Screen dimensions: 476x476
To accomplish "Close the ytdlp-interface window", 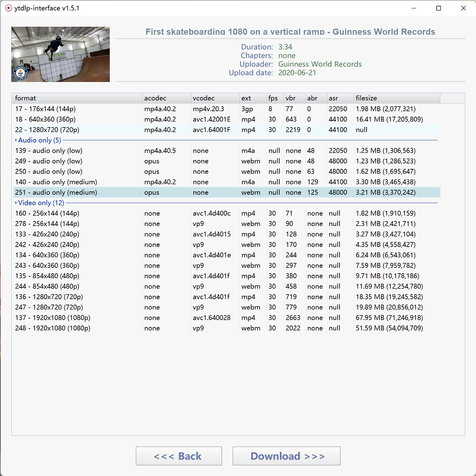I will (x=463, y=8).
